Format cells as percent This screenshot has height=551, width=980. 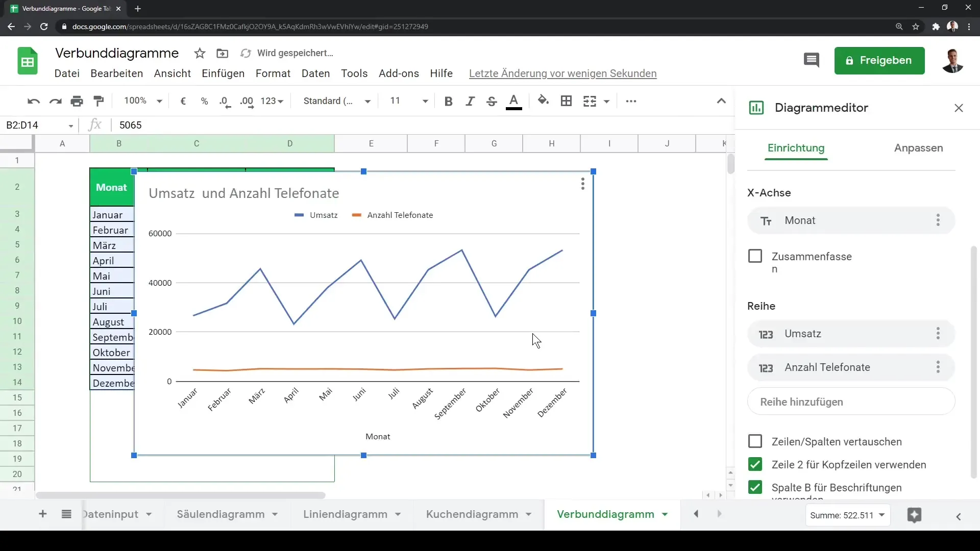[205, 101]
